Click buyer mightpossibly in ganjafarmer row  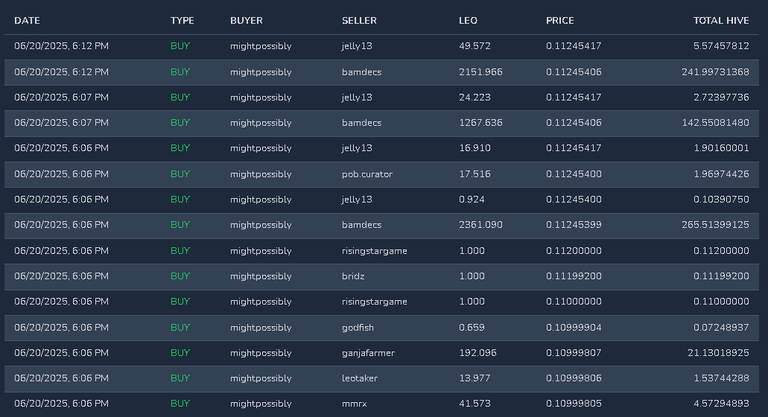point(261,353)
